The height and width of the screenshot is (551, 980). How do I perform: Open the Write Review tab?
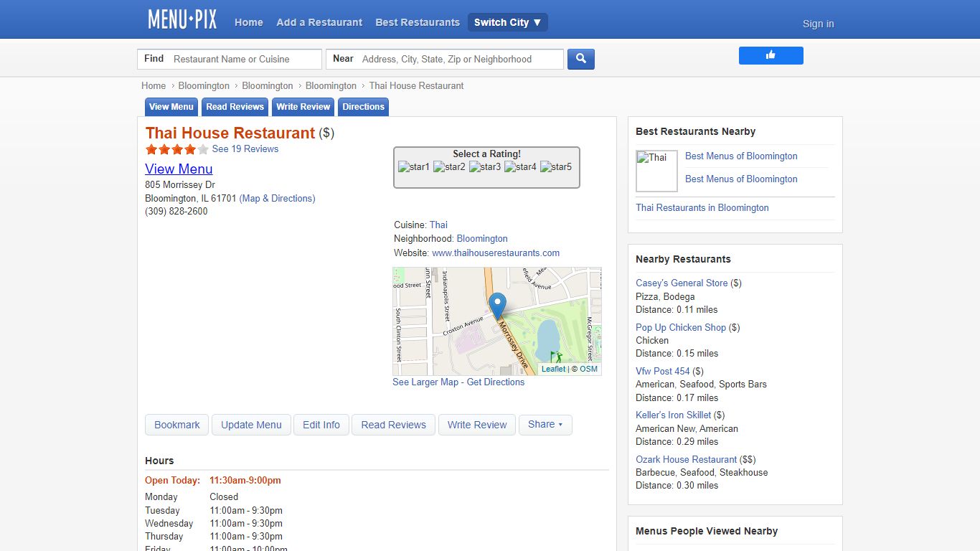[303, 107]
